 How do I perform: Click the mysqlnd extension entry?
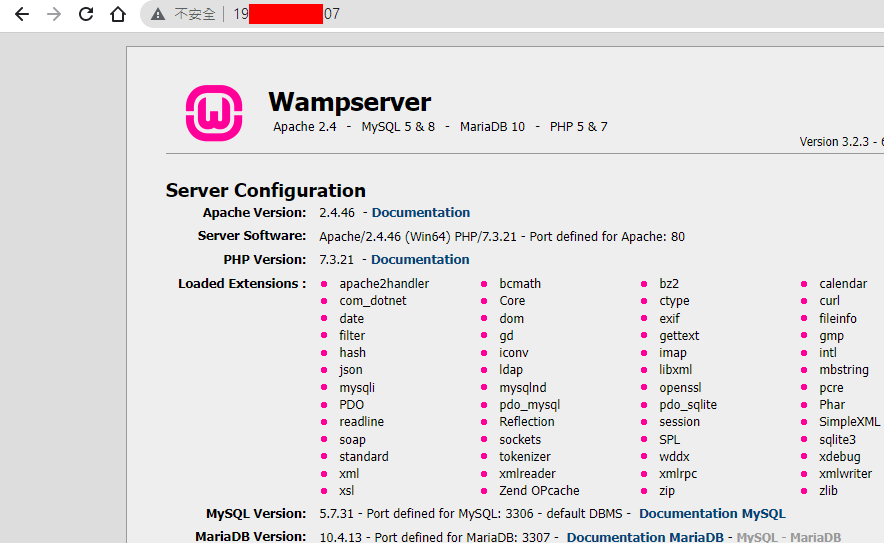[523, 387]
